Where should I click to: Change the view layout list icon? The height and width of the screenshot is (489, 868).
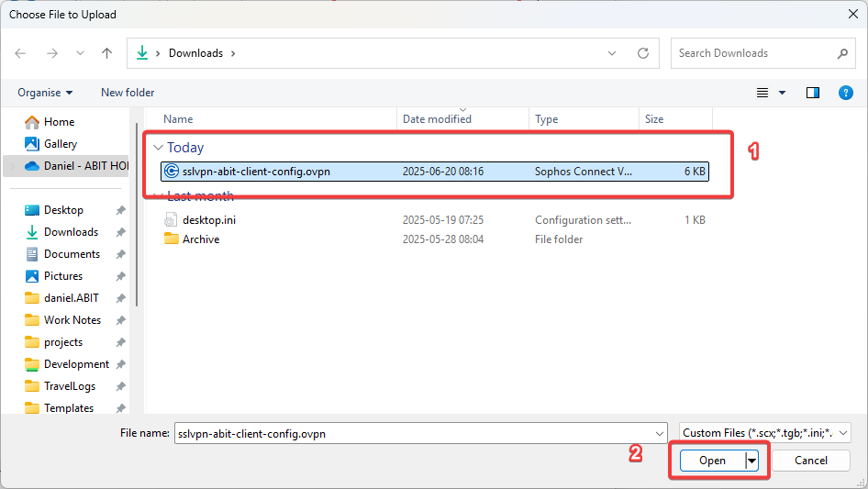[762, 93]
